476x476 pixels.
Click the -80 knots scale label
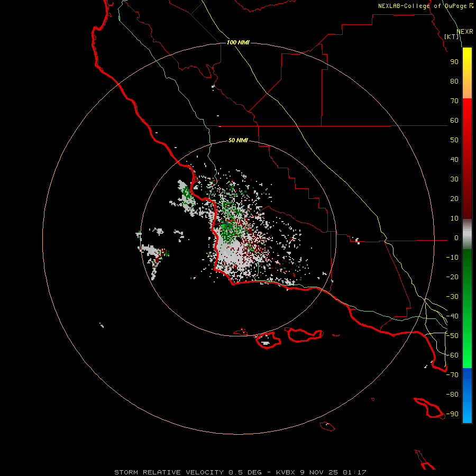[x=452, y=395]
